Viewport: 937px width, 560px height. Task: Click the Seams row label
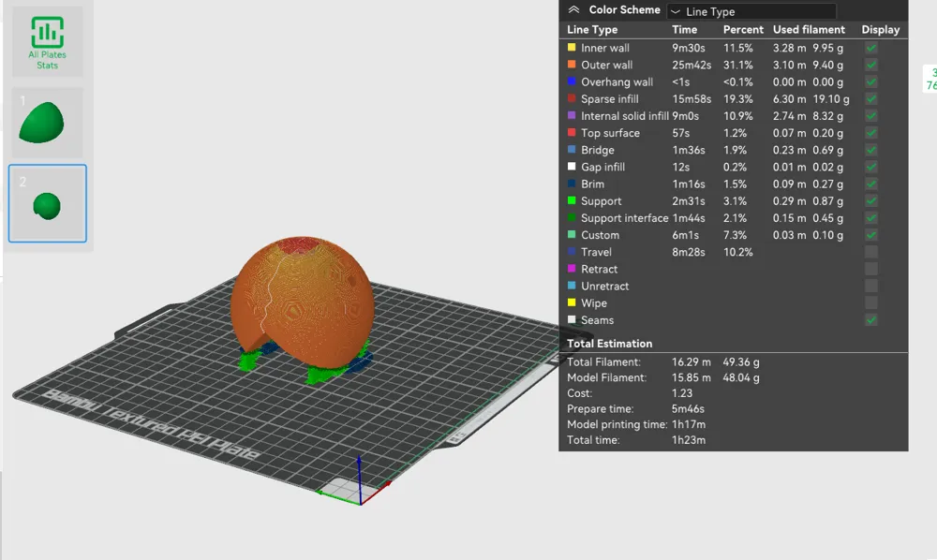coord(598,320)
